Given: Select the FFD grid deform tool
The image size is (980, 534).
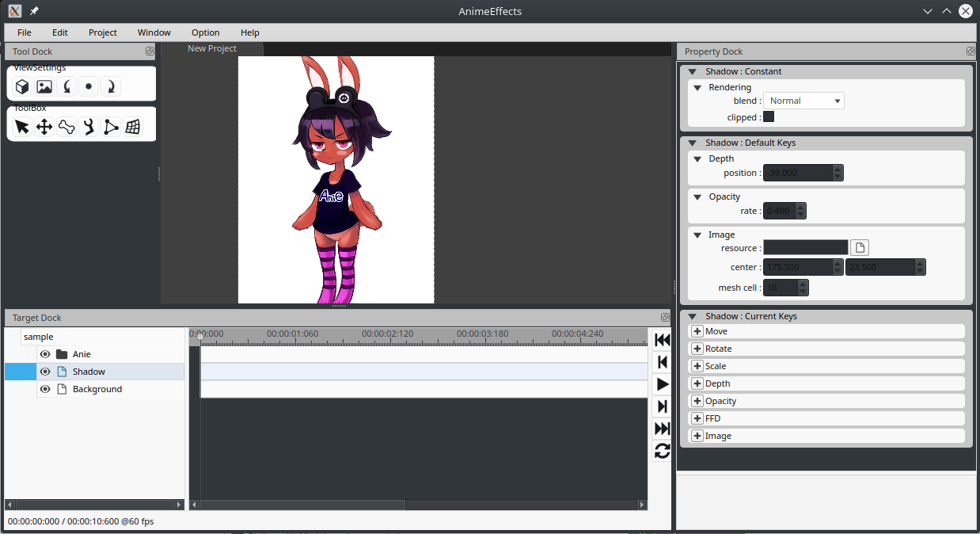Looking at the screenshot, I should pyautogui.click(x=133, y=127).
